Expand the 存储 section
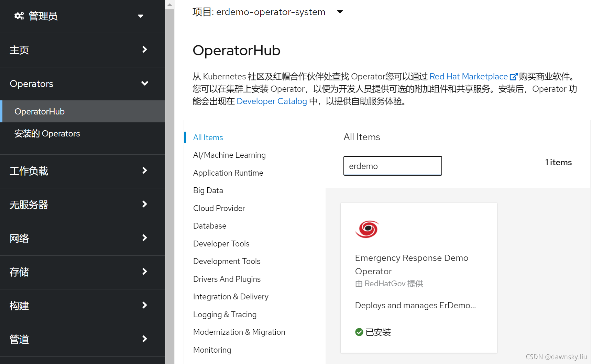592x364 pixels. tap(83, 272)
